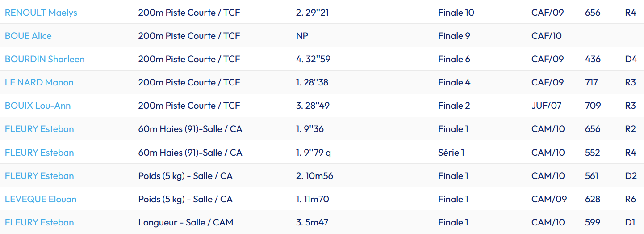Click the 1. 11m70 shot put result
This screenshot has width=644, height=234.
point(312,199)
